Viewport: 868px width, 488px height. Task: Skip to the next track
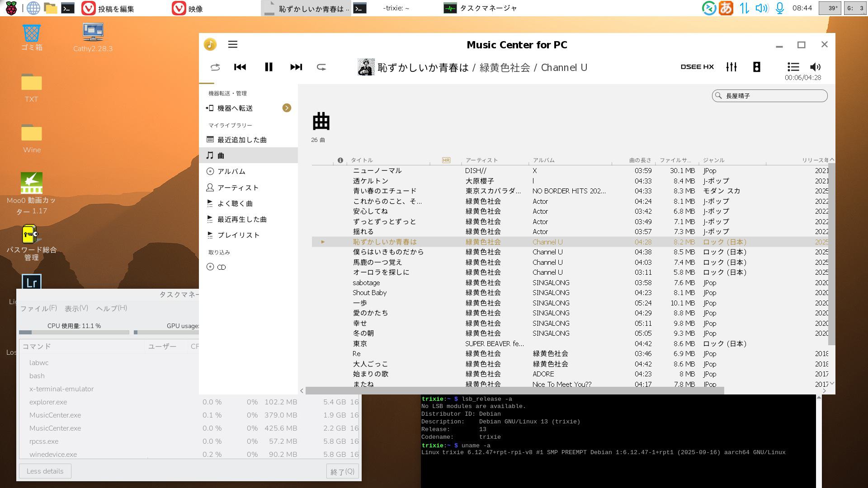pyautogui.click(x=296, y=67)
